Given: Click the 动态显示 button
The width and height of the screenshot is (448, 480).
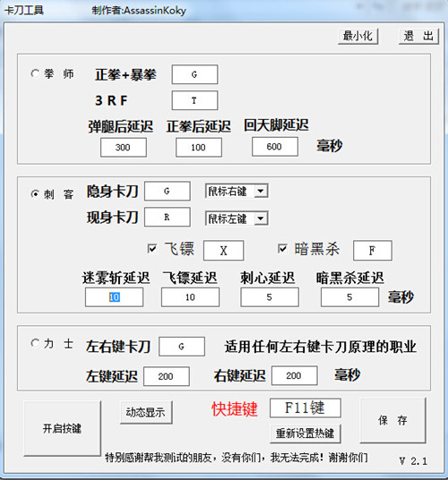Looking at the screenshot, I should point(146,412).
